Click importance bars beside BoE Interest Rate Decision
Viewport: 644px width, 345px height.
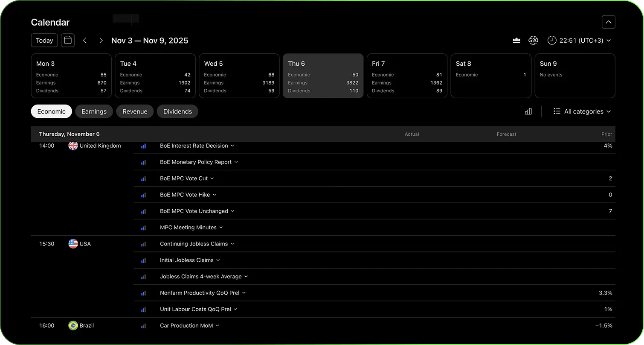[x=143, y=146]
